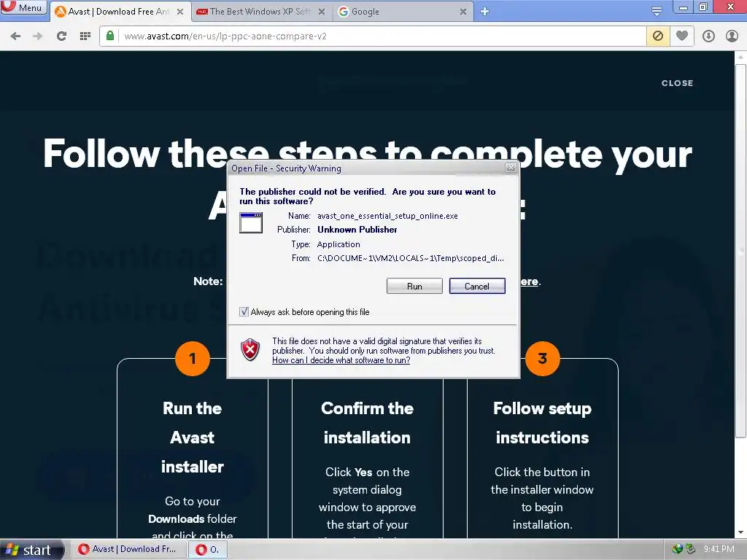
Task: Click the ad blocker icon in address bar
Action: click(658, 36)
